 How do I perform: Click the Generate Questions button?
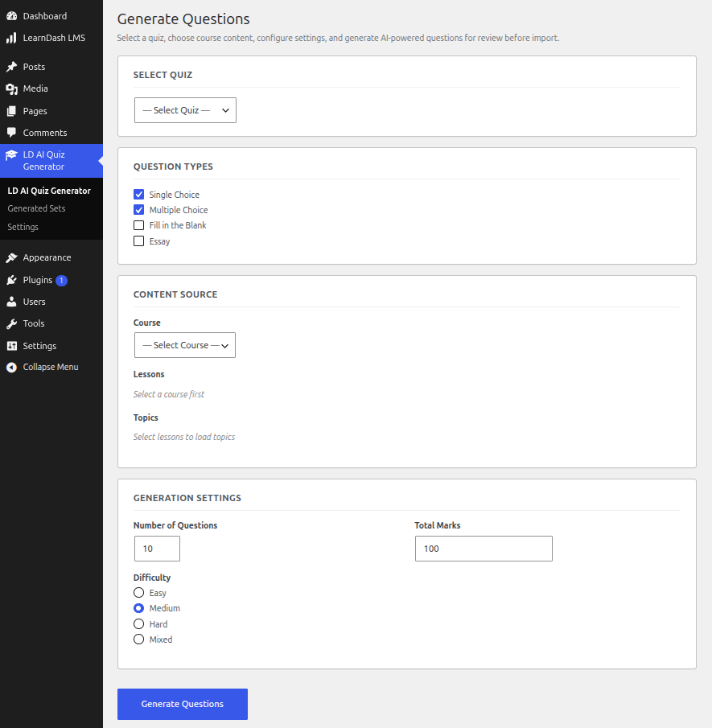pyautogui.click(x=183, y=704)
